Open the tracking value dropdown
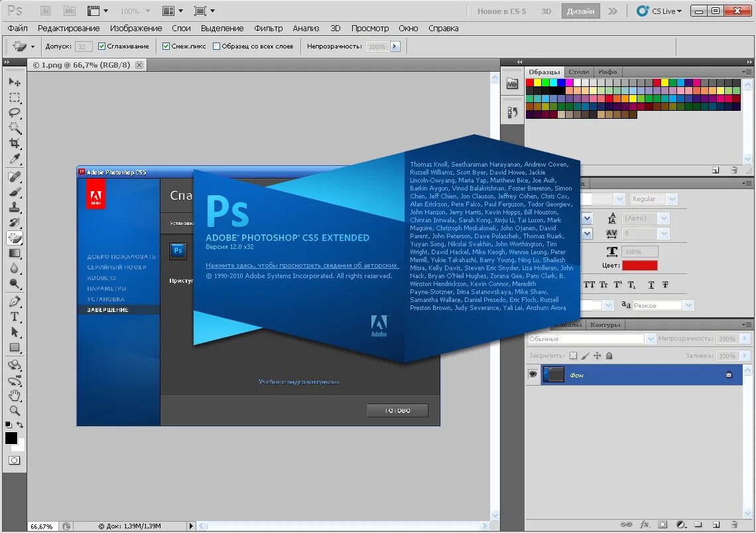 (664, 234)
